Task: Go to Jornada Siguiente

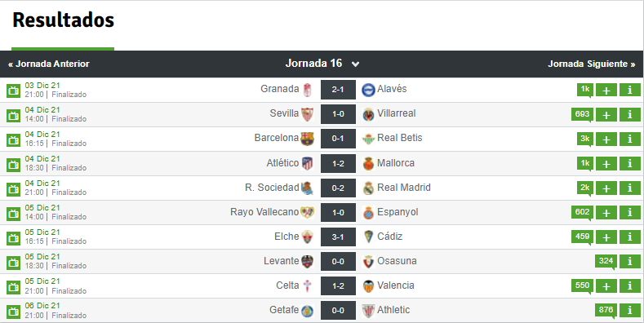Action: (592, 64)
